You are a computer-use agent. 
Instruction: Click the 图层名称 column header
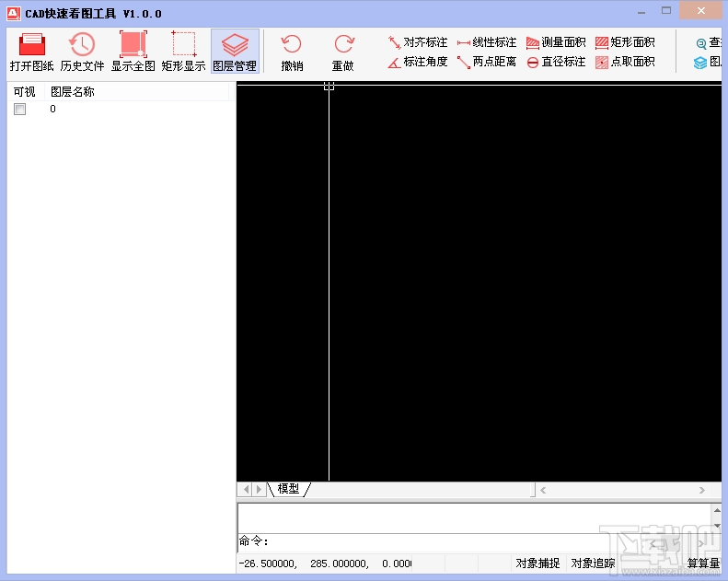click(x=136, y=91)
